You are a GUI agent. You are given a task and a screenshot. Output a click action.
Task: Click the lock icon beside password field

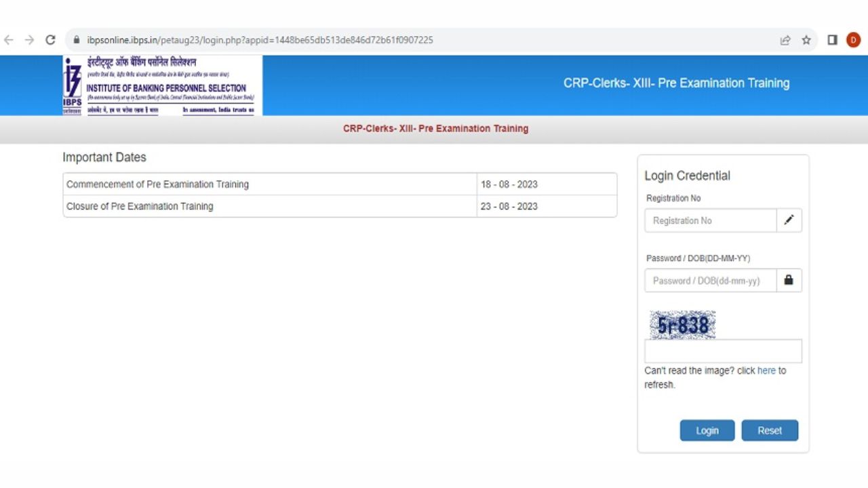tap(789, 280)
